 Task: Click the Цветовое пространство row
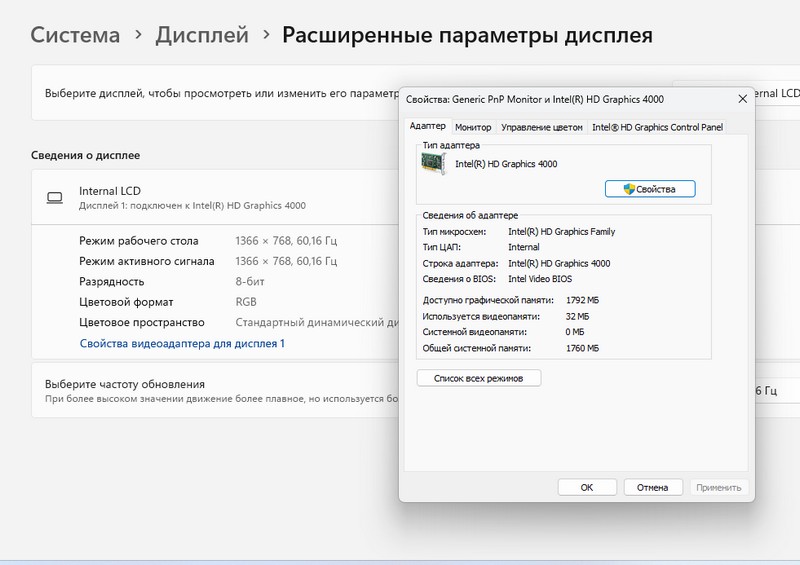pos(141,322)
